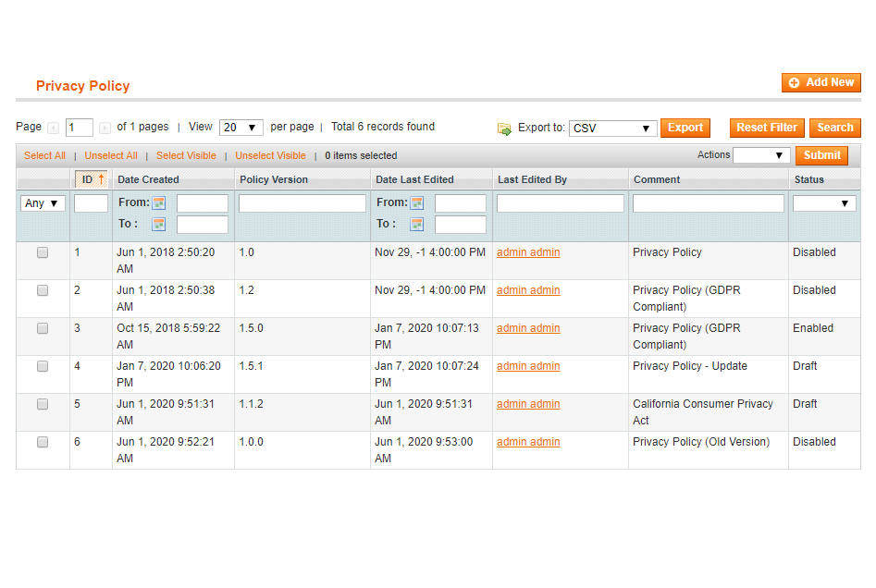The image size is (876, 588).
Task: Open Date Last Edited To calendar picker
Action: 417,224
